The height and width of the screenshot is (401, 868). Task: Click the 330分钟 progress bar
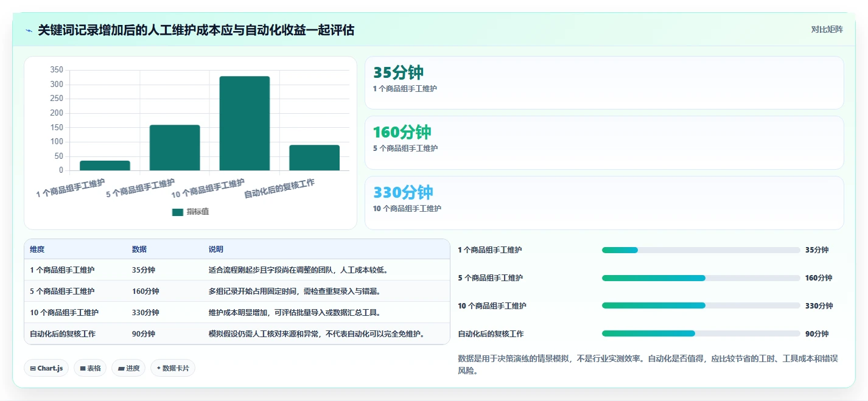tap(701, 305)
